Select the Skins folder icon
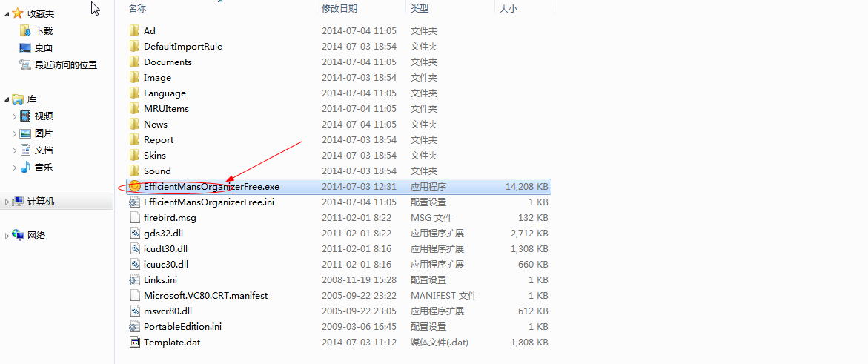The width and height of the screenshot is (868, 364). [134, 155]
